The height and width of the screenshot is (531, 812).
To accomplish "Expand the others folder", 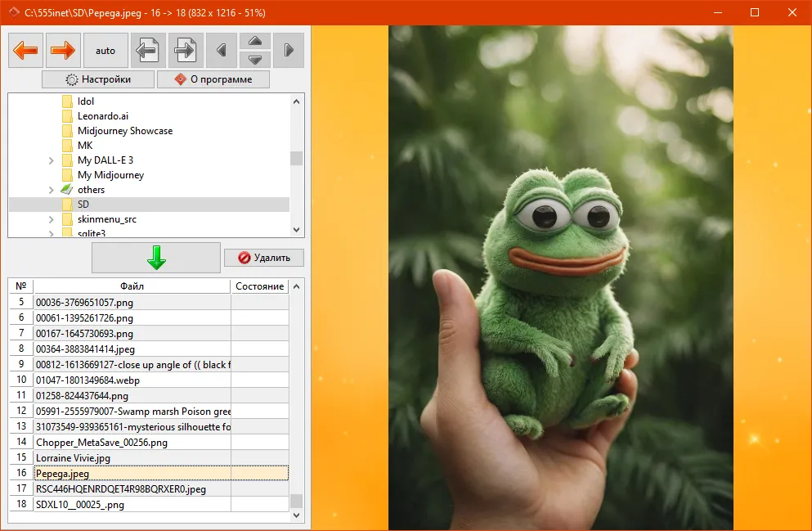I will tap(52, 190).
